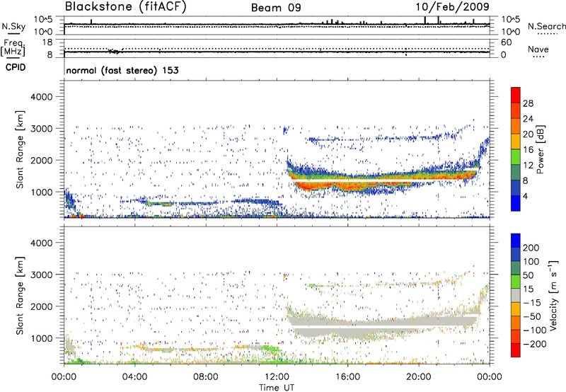Click the 1000 tick of the velocity panel
Screen dimensions: 566x392
pyautogui.click(x=41, y=338)
